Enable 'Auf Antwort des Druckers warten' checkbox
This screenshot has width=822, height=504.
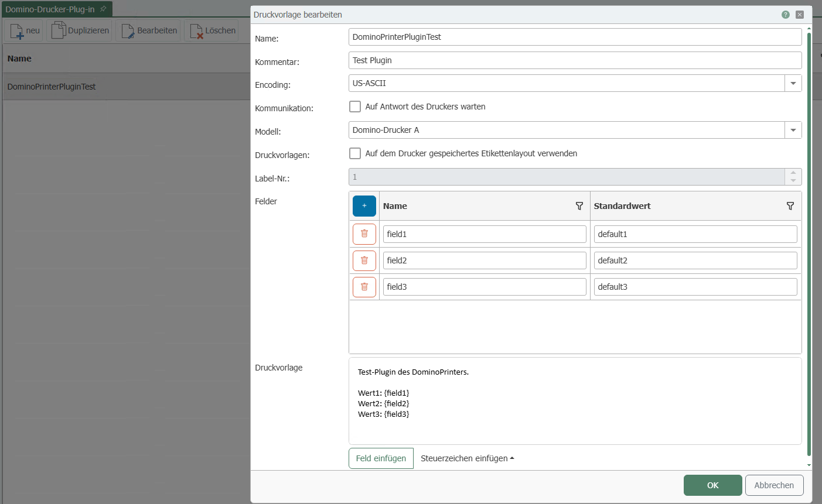pos(355,107)
